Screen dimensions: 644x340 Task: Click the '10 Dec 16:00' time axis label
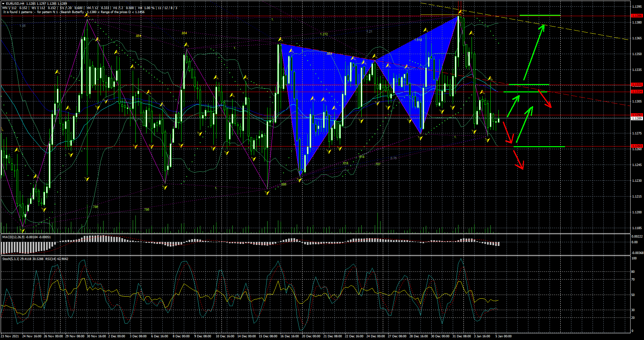point(225,336)
